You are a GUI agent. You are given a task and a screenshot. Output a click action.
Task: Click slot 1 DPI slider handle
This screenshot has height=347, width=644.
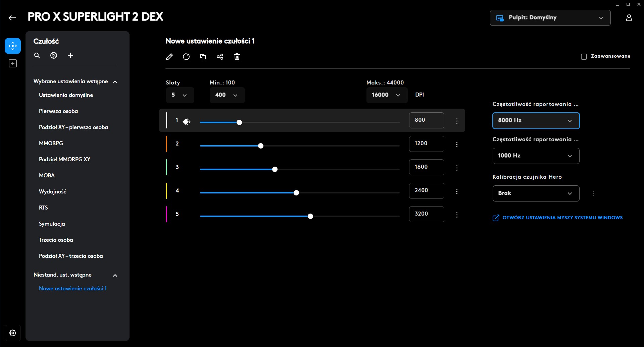click(x=239, y=122)
